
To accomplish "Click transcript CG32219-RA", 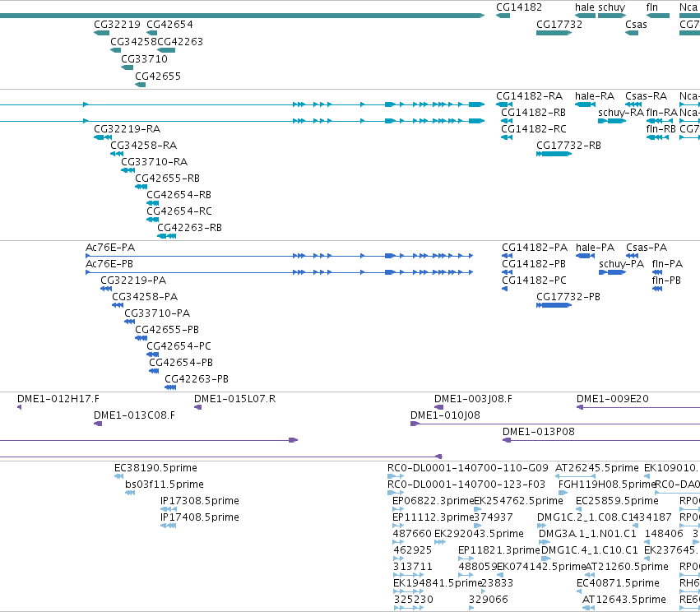I will [x=127, y=129].
